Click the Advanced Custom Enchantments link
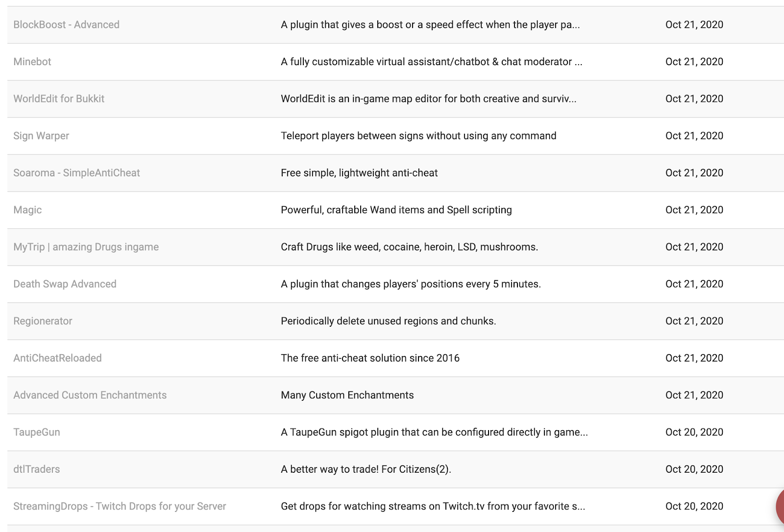This screenshot has width=784, height=532. pos(90,395)
